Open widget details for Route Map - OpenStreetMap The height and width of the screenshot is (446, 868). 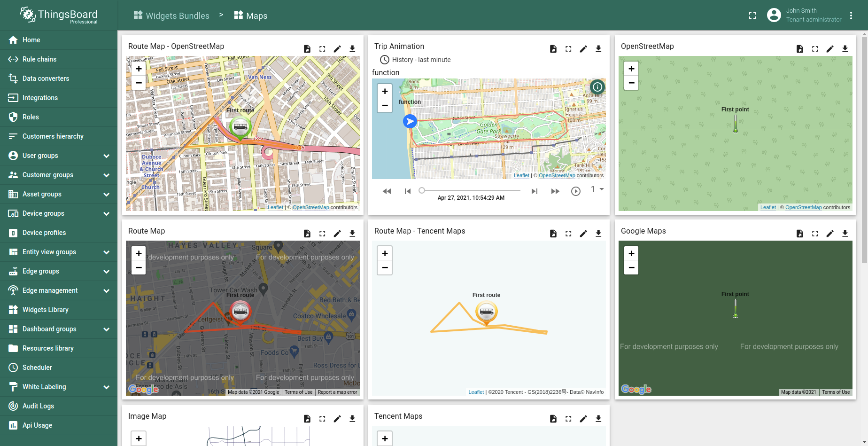tap(307, 49)
